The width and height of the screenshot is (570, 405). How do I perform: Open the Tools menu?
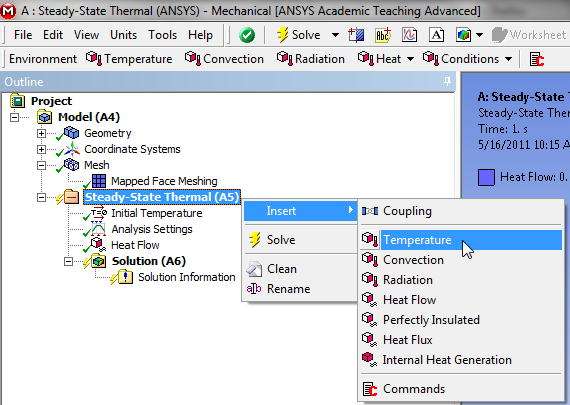pos(162,35)
